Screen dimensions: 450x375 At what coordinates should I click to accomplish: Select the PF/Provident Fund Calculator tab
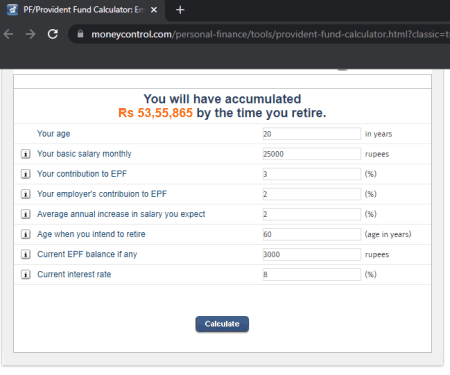[83, 10]
